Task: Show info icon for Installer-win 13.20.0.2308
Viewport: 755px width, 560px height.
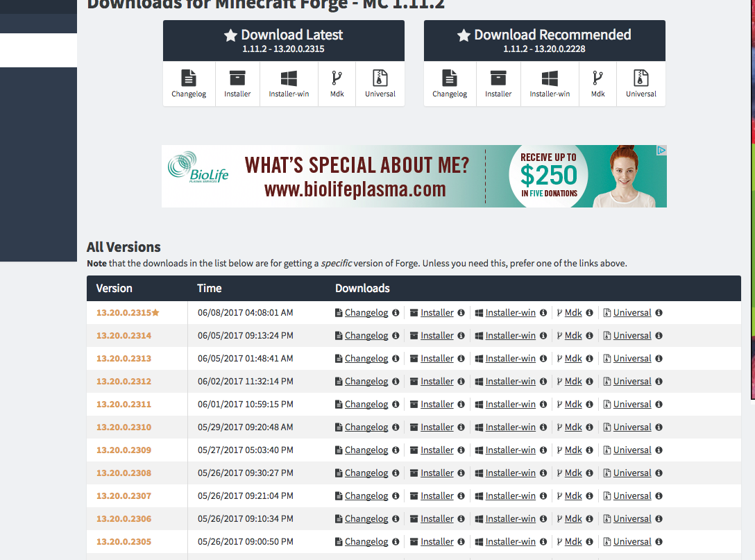Action: click(543, 473)
